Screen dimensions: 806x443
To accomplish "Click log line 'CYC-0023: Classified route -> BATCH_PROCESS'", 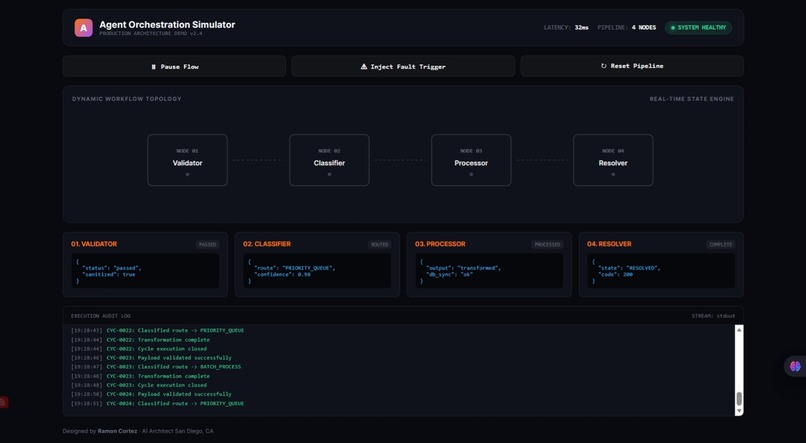I will pos(174,367).
